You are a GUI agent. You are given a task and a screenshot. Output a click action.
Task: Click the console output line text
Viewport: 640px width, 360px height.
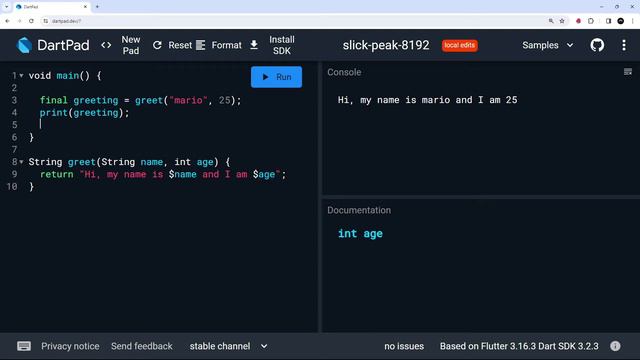(427, 100)
